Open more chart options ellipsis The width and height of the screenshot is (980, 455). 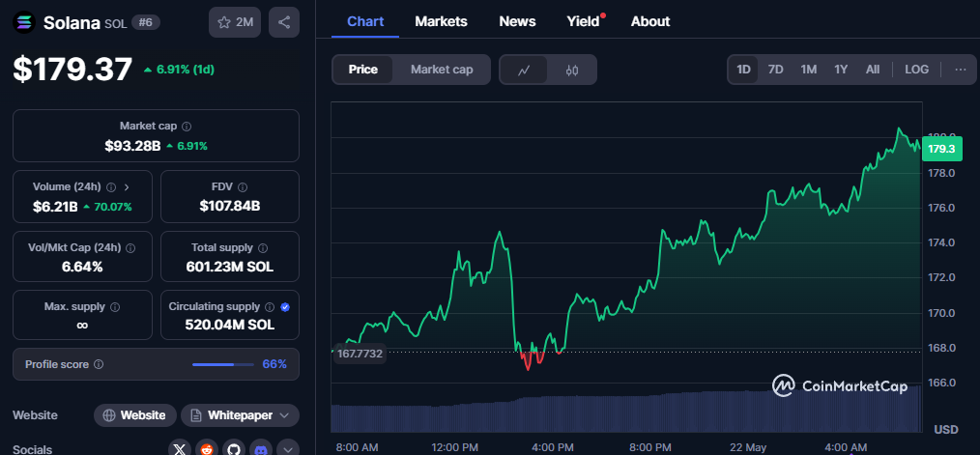point(961,70)
